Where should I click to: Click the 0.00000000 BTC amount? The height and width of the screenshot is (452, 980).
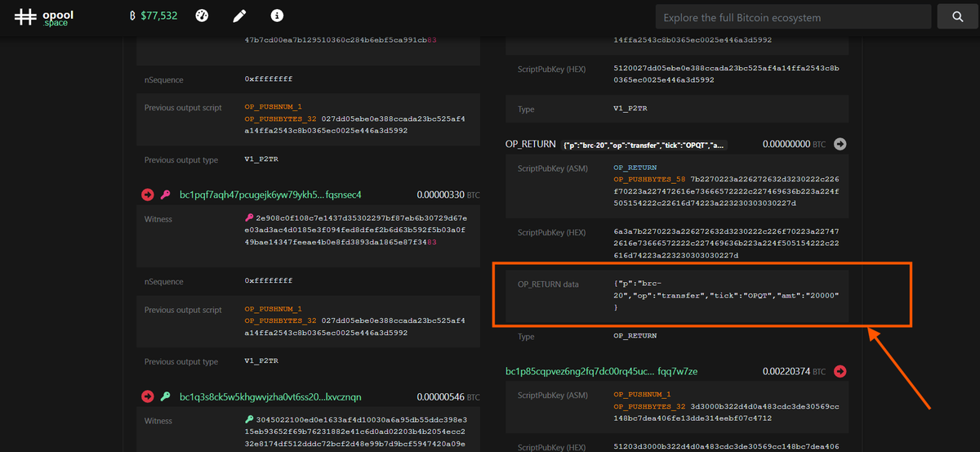794,144
